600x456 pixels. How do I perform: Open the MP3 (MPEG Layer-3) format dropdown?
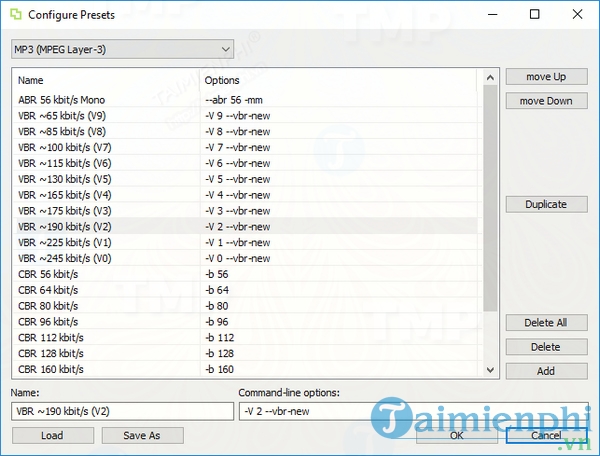coord(121,49)
